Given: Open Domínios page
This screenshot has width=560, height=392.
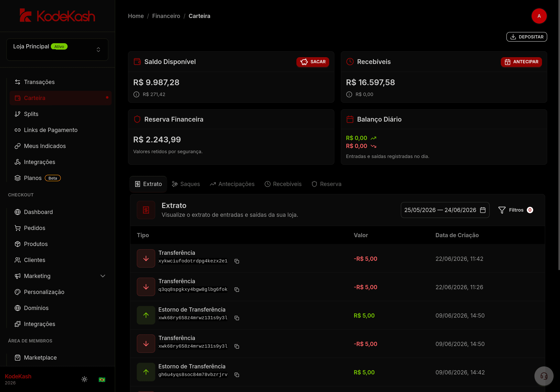Looking at the screenshot, I should point(60,308).
